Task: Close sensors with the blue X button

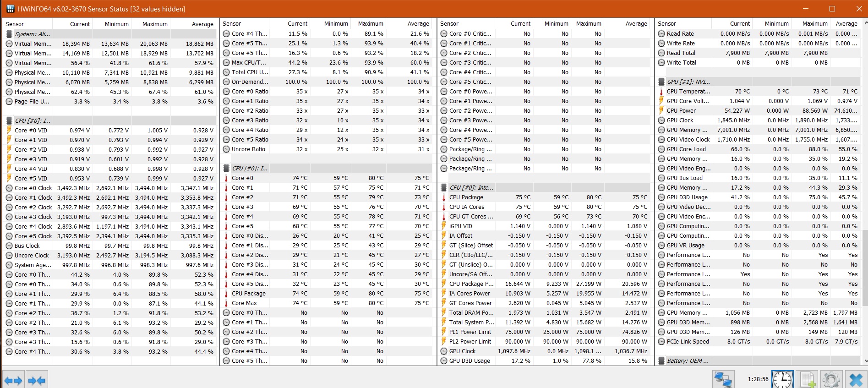Action: (856, 380)
